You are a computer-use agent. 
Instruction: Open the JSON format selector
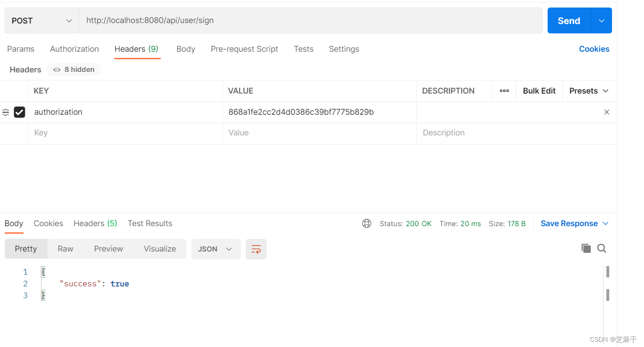(x=215, y=248)
